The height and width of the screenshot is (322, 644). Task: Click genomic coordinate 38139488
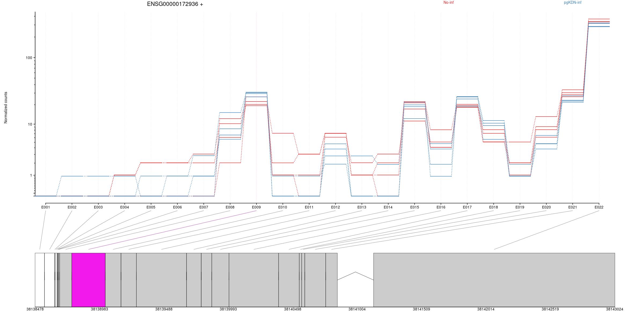[164, 309]
